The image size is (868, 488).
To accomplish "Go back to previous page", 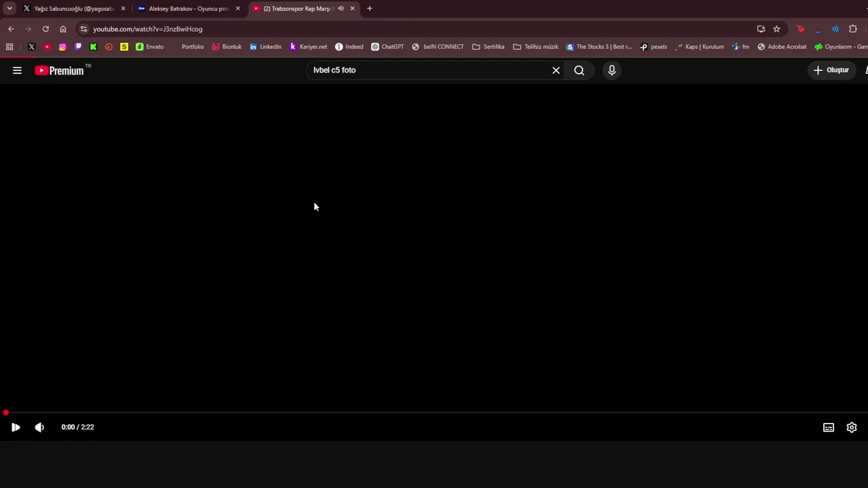I will point(11,29).
